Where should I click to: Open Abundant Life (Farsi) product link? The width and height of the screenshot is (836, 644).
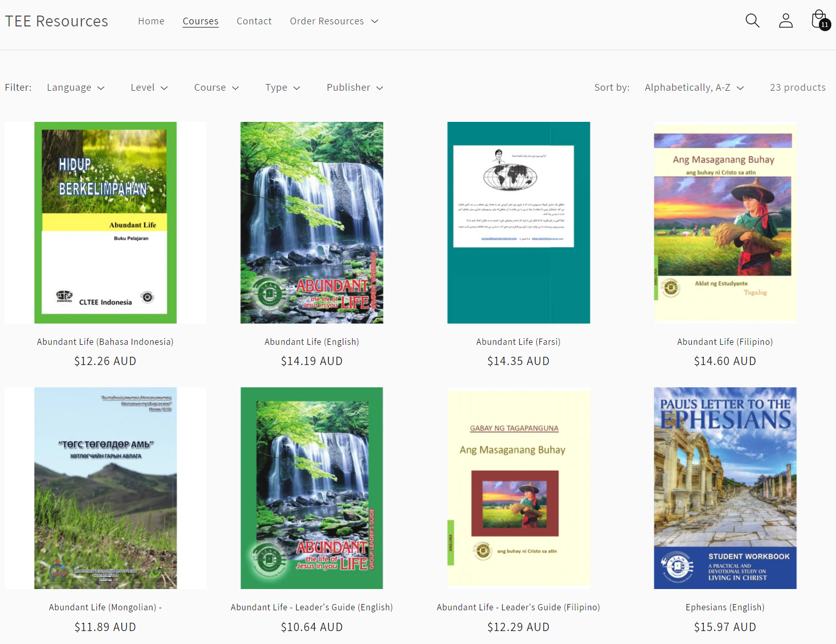(518, 342)
